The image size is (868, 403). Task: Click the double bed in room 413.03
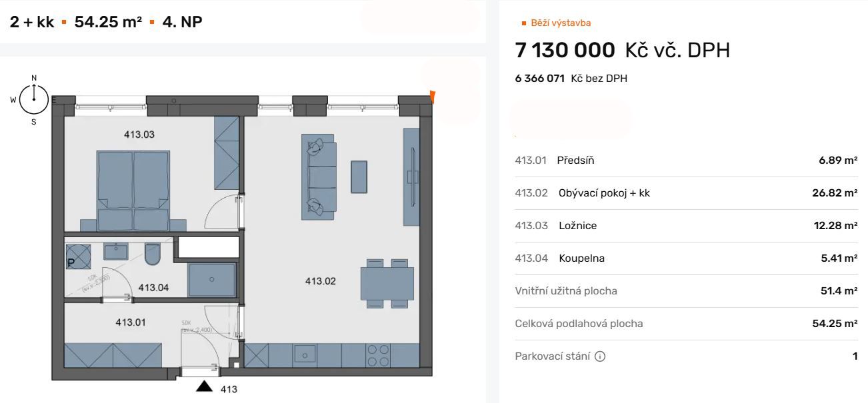[133, 191]
